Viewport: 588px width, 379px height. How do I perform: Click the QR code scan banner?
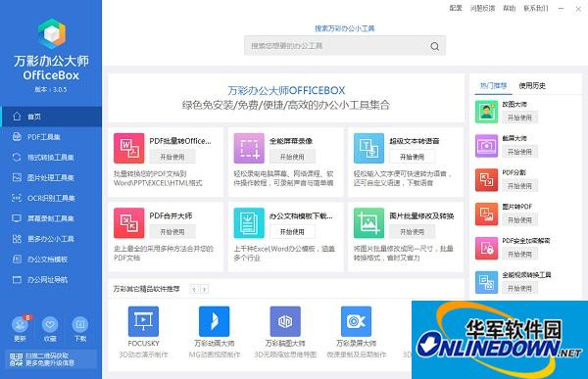point(50,359)
